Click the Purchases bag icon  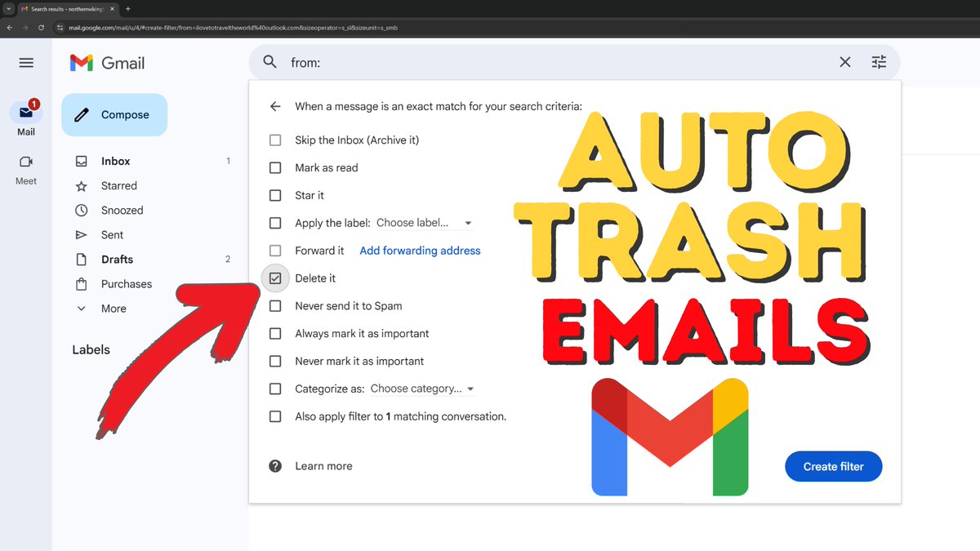click(81, 284)
